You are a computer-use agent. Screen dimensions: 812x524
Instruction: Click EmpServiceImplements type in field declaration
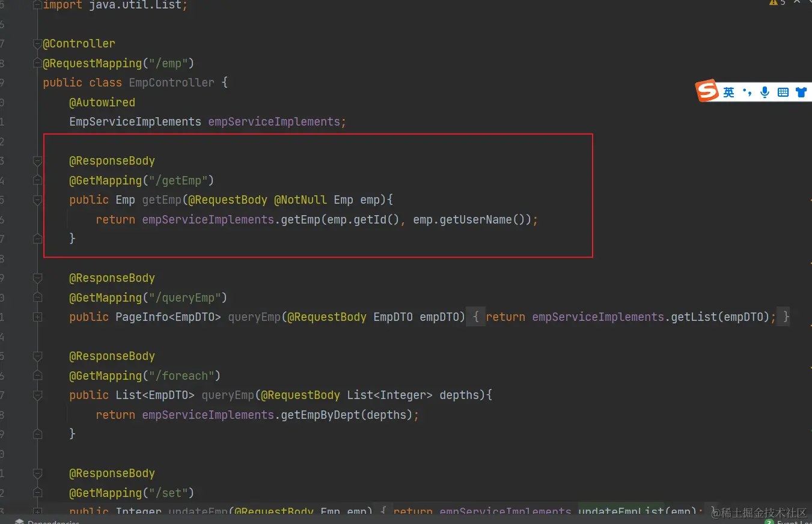(x=135, y=122)
